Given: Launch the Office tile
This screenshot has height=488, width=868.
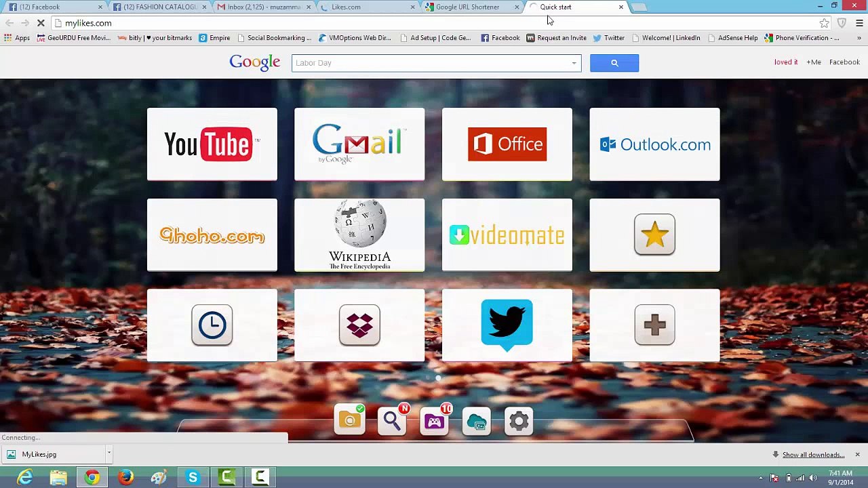Looking at the screenshot, I should click(x=507, y=144).
